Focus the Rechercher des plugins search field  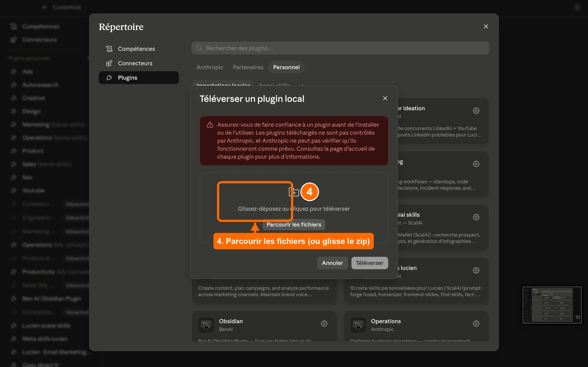click(340, 48)
